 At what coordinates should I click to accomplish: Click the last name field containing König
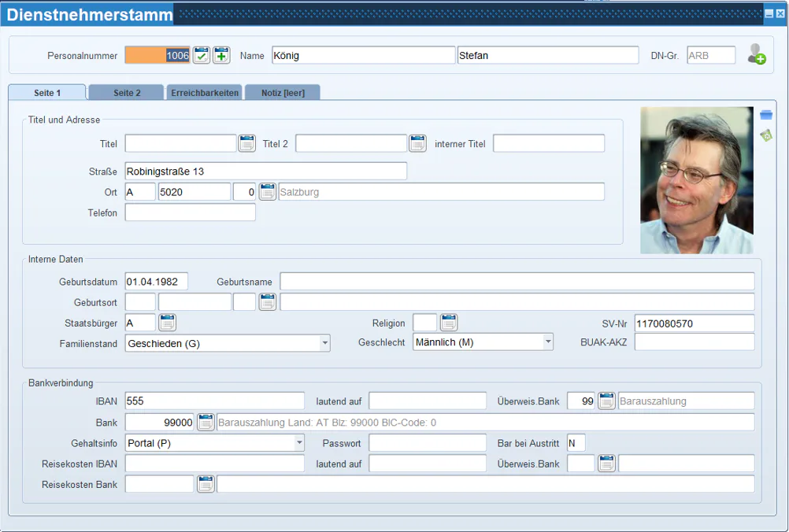click(363, 55)
